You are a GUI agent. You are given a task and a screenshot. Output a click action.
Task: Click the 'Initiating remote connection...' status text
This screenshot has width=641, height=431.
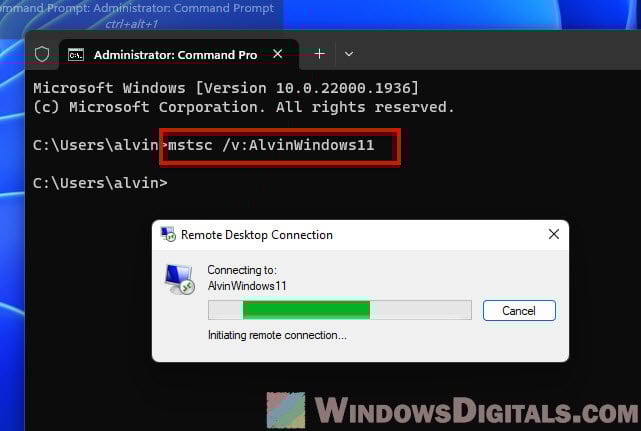tap(277, 335)
